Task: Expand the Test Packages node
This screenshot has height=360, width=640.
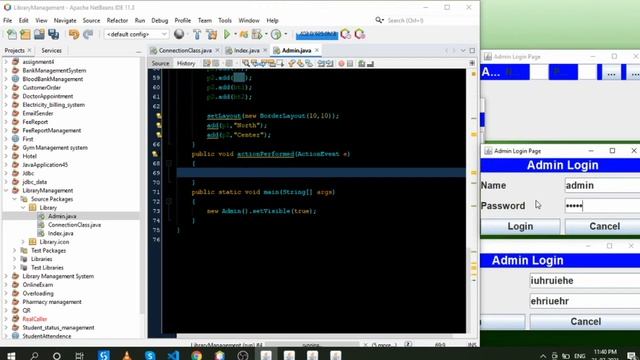Action: pyautogui.click(x=14, y=250)
